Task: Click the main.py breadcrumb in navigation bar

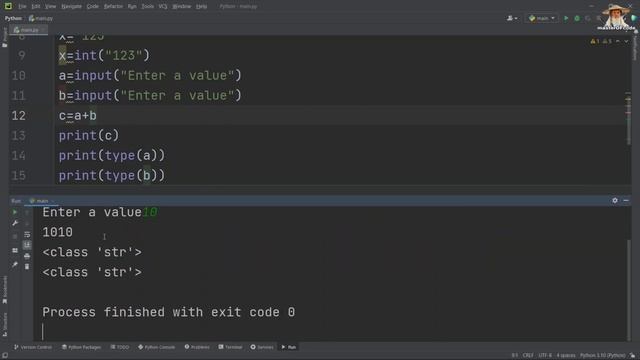Action: pyautogui.click(x=41, y=18)
